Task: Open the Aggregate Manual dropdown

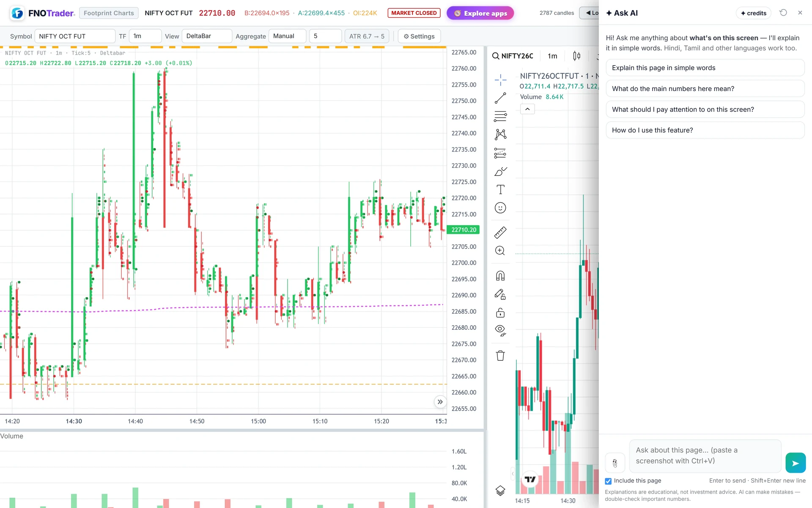Action: [x=287, y=36]
